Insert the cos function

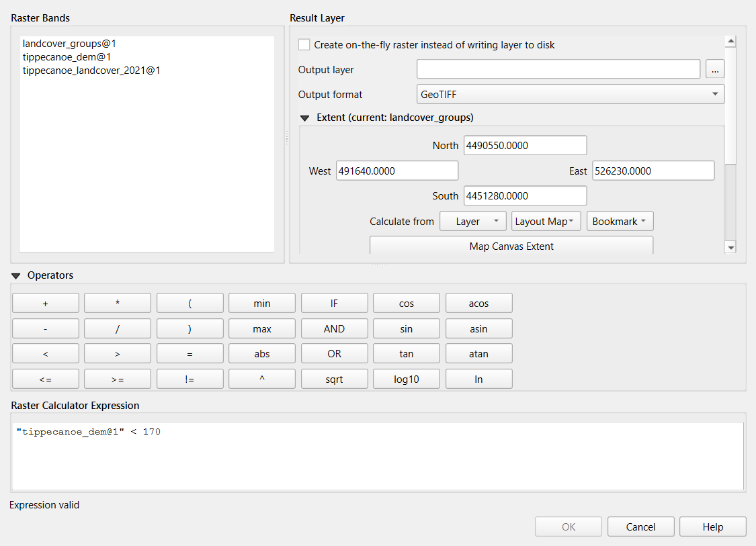pos(407,303)
